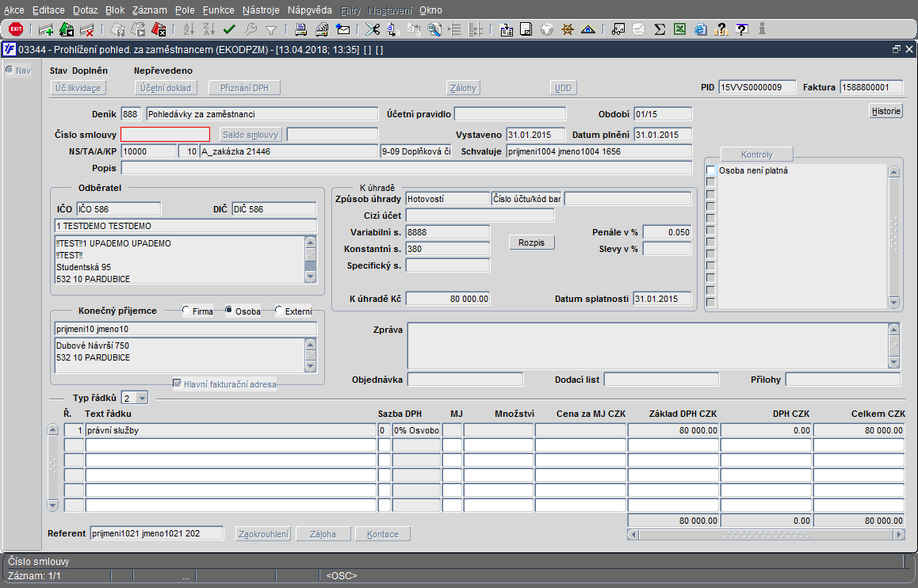Click the Historie button

click(886, 111)
